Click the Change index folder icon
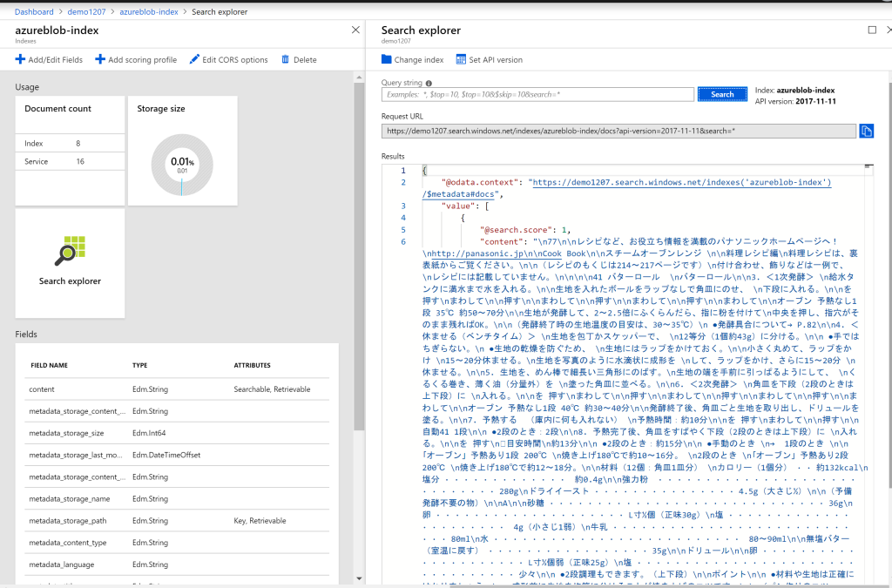Viewport: 892px width, 588px height. coord(387,60)
